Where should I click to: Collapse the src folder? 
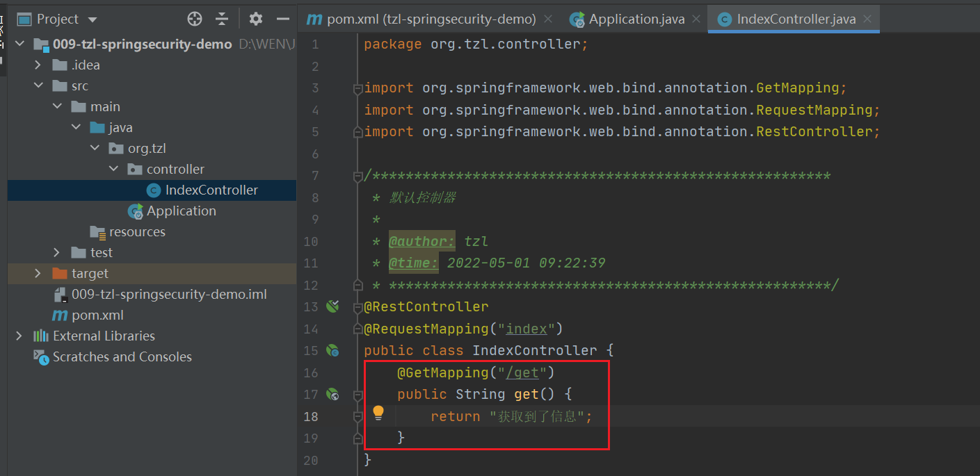[x=38, y=86]
